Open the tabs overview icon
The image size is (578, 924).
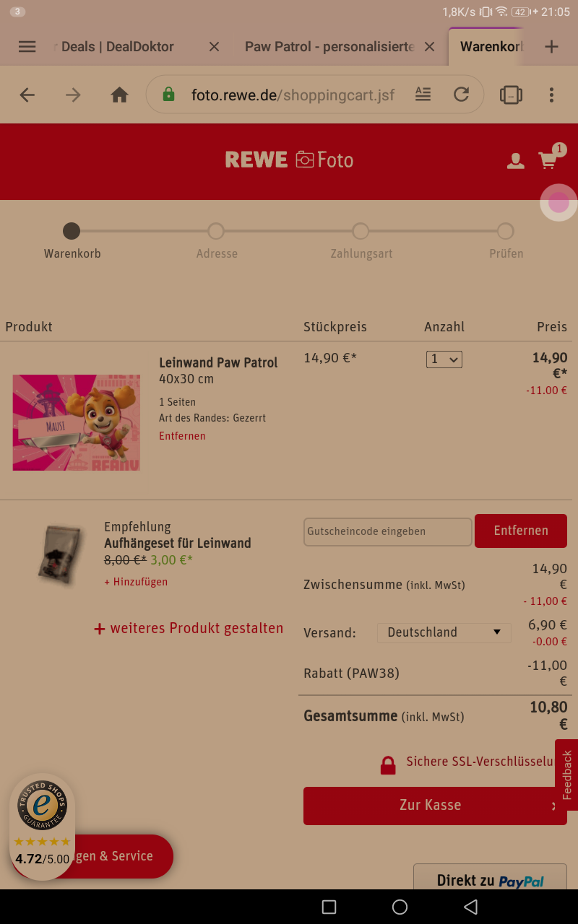tap(511, 95)
